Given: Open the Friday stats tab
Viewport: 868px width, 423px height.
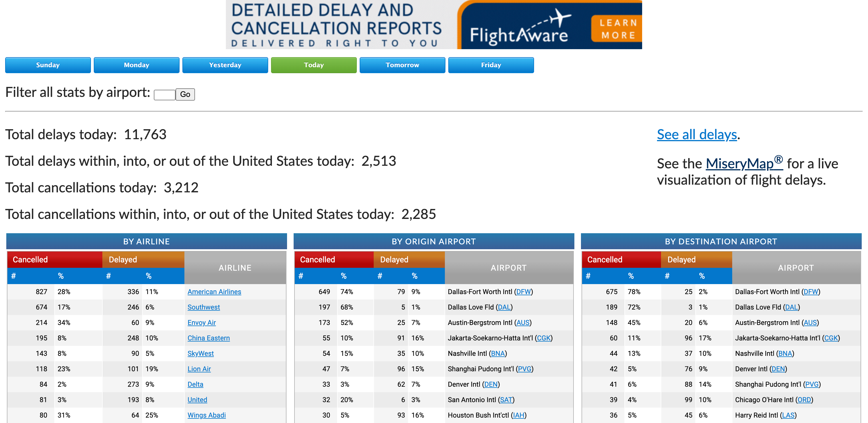Looking at the screenshot, I should [491, 65].
